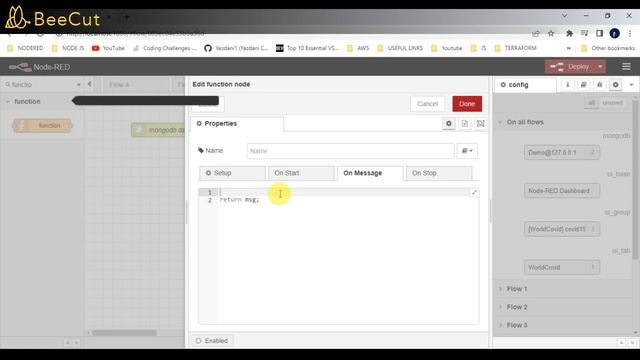Open sidebar tabs dropdown arrow
Image resolution: width=640 pixels, height=360 pixels.
pos(631,84)
